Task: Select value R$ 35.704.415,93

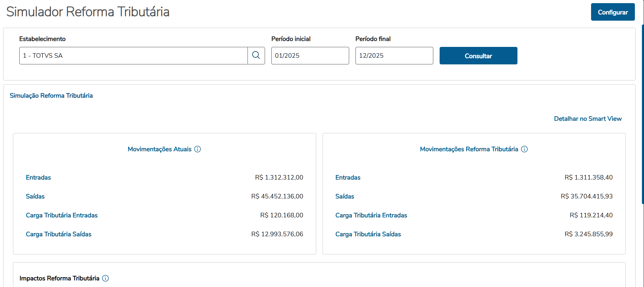Action: click(x=587, y=196)
